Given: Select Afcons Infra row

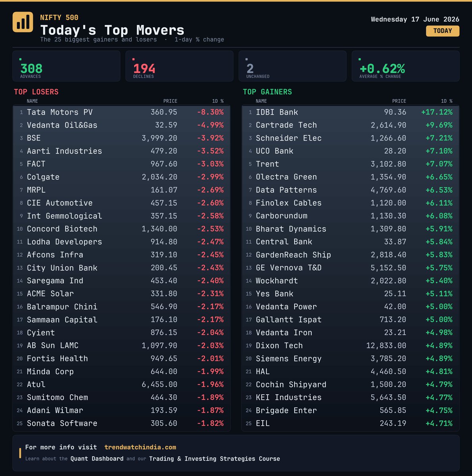Looking at the screenshot, I should click(121, 255).
